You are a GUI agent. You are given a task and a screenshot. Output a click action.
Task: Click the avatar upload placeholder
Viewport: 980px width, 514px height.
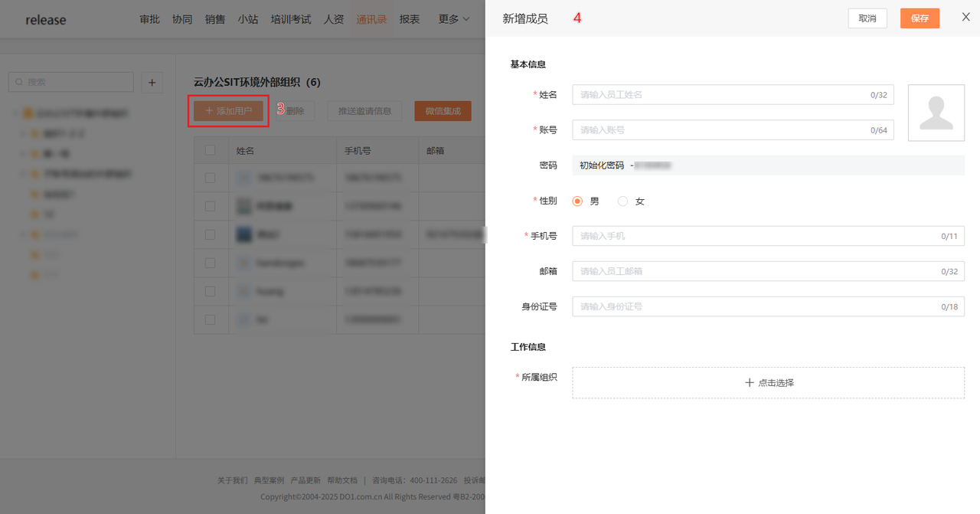(936, 113)
